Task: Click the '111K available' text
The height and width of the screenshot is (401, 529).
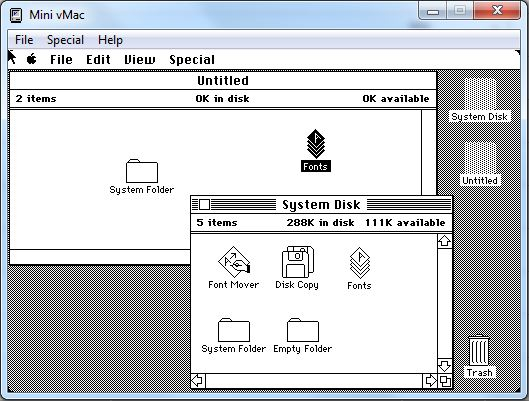Action: [x=405, y=223]
